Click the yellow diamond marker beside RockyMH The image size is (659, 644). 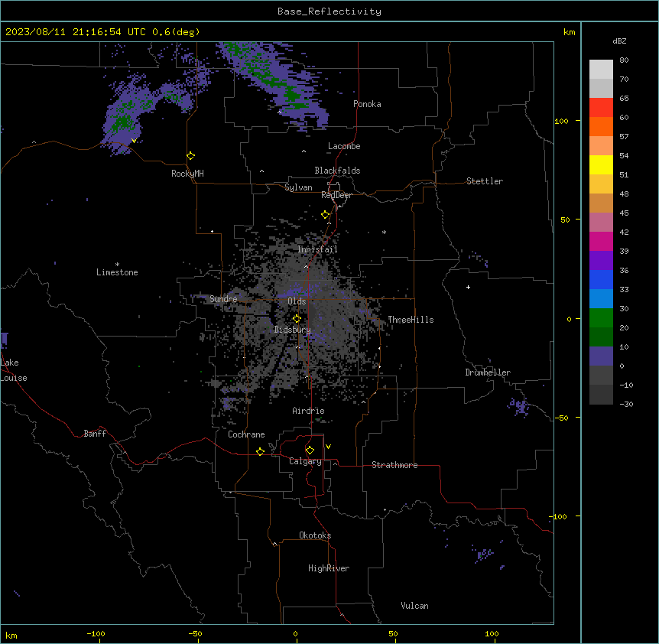191,156
